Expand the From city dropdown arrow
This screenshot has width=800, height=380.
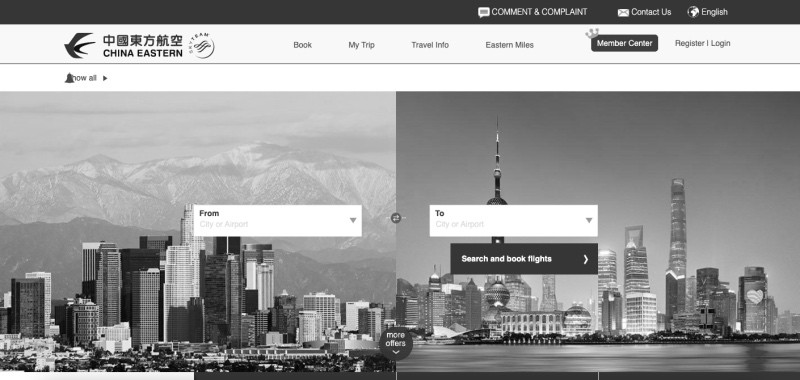click(353, 220)
